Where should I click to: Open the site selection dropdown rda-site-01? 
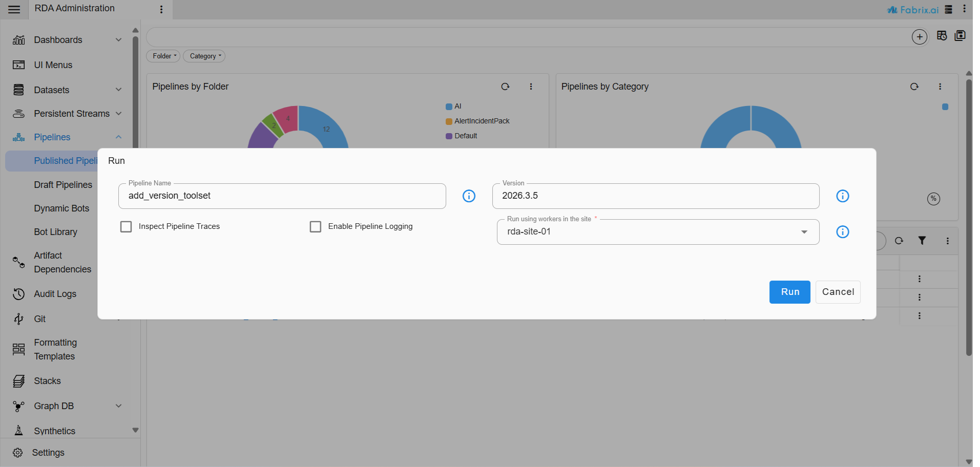(658, 232)
